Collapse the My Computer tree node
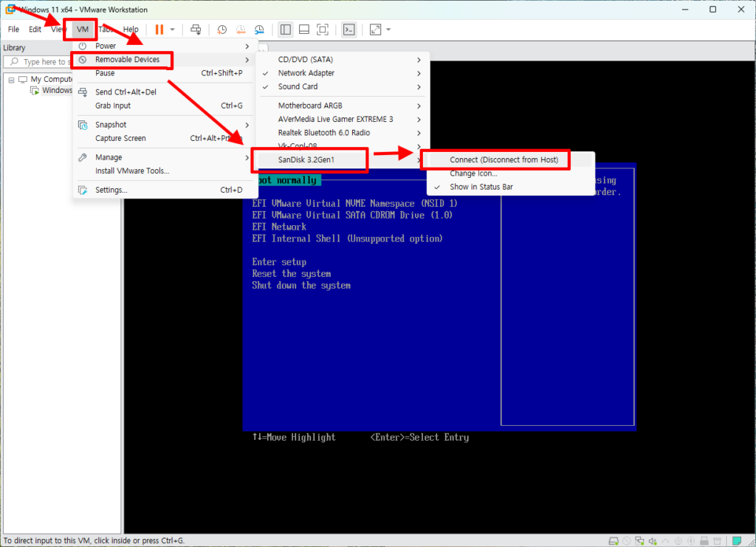756x547 pixels. [11, 80]
